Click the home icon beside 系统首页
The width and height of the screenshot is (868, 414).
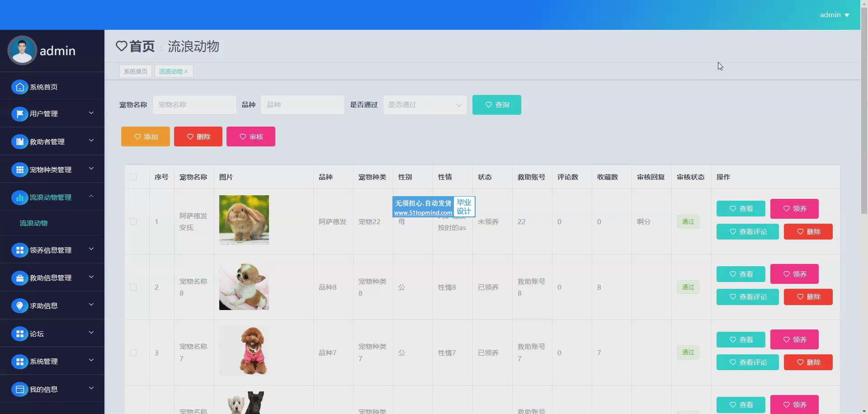click(19, 87)
